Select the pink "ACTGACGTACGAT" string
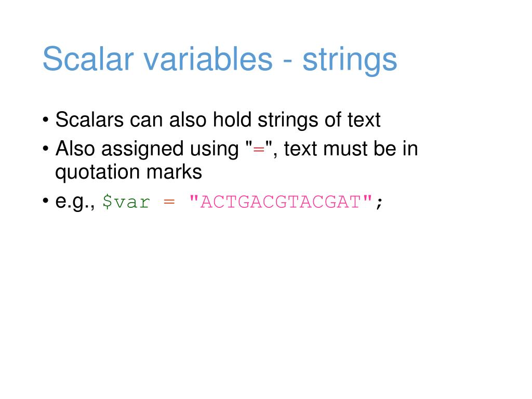 tap(281, 202)
